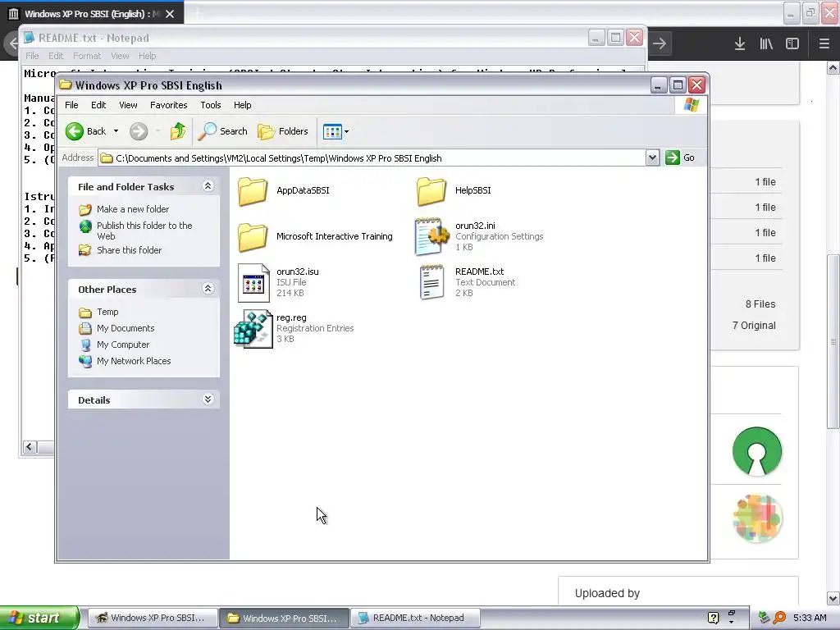Click the Go button beside address

(x=680, y=157)
